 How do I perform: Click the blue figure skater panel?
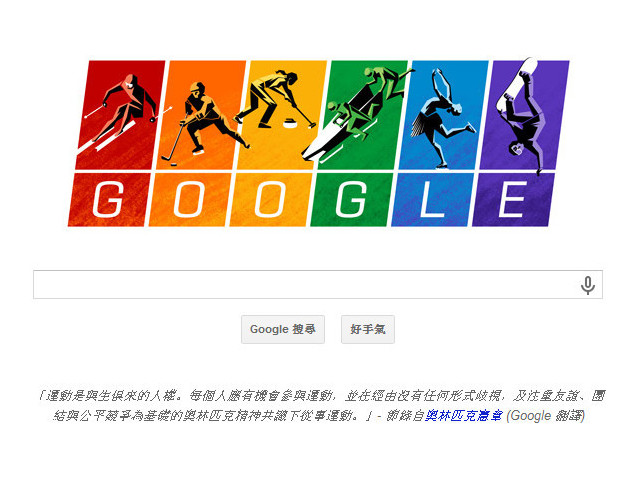point(443,115)
